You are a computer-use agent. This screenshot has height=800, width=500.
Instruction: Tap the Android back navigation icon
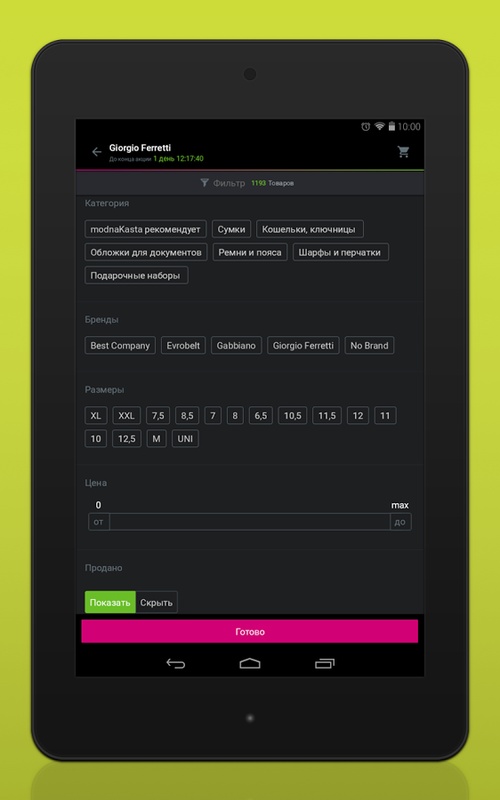point(176,663)
